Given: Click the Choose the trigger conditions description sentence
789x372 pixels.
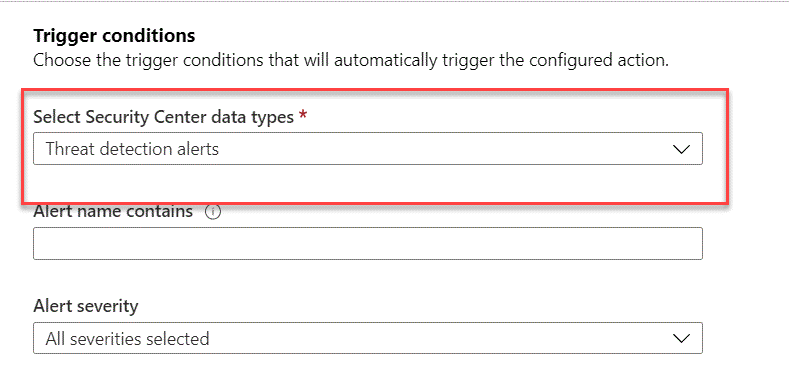Looking at the screenshot, I should pyautogui.click(x=351, y=61).
